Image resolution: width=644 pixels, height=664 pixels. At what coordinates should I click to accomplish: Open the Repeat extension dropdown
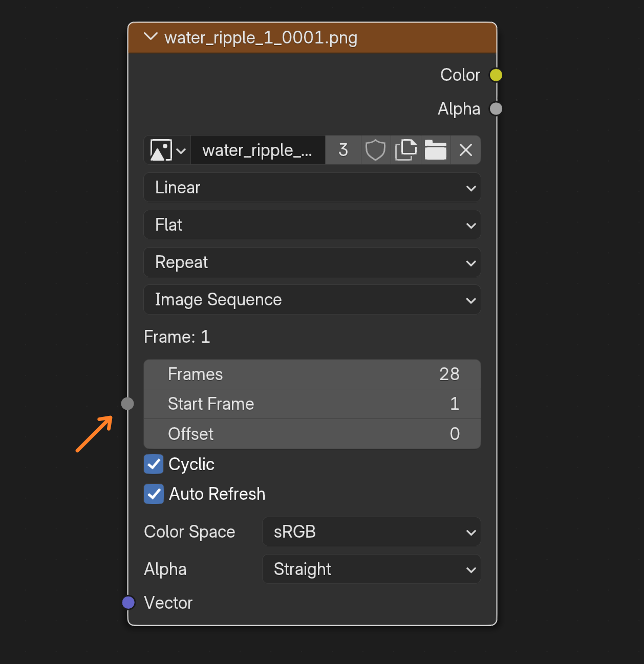tap(312, 262)
